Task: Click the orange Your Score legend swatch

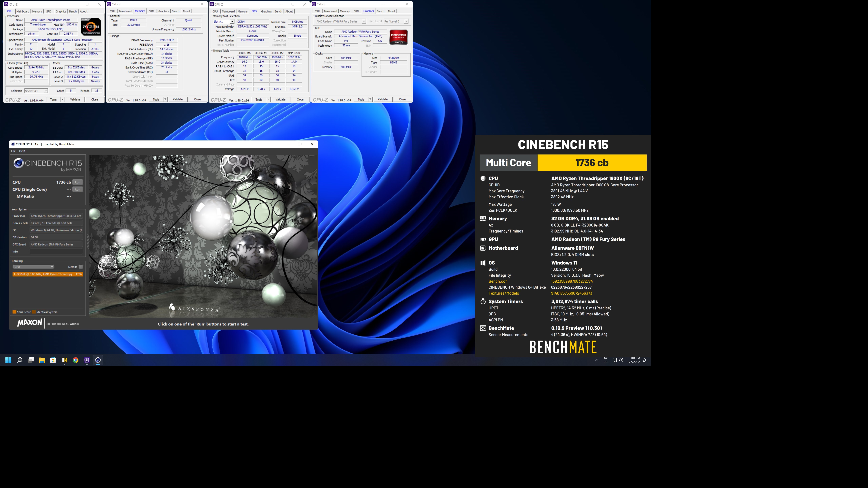Action: pos(14,312)
